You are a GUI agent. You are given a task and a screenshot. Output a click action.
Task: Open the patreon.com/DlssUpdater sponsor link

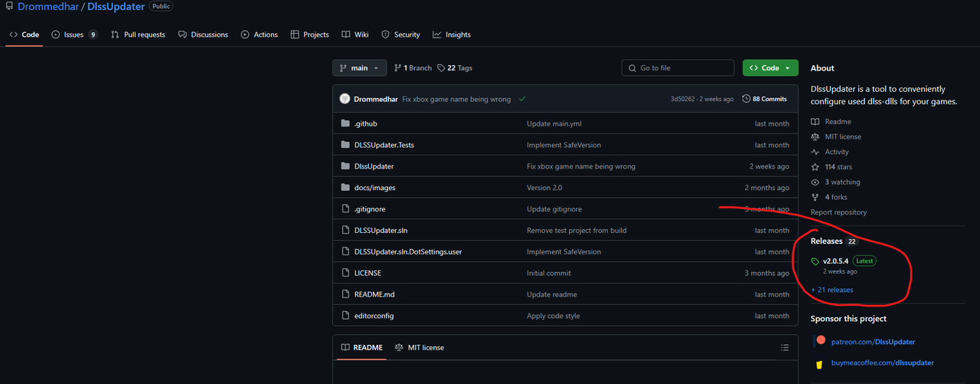[872, 342]
